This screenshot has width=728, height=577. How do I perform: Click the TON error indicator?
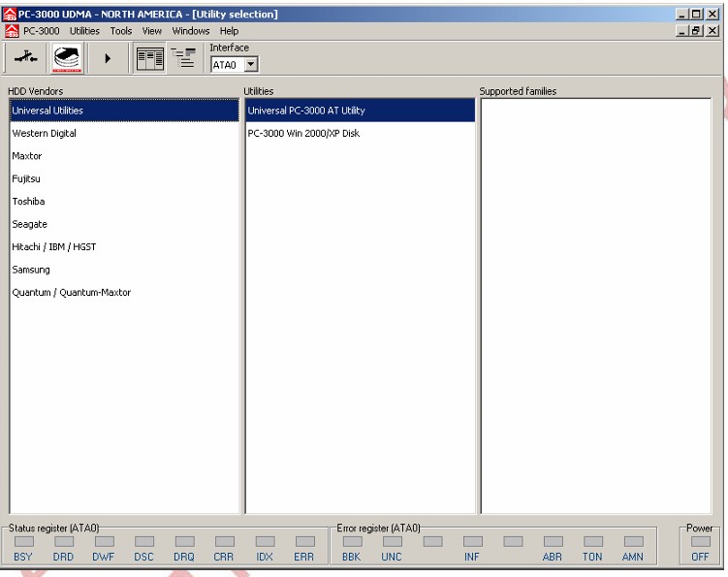point(593,542)
